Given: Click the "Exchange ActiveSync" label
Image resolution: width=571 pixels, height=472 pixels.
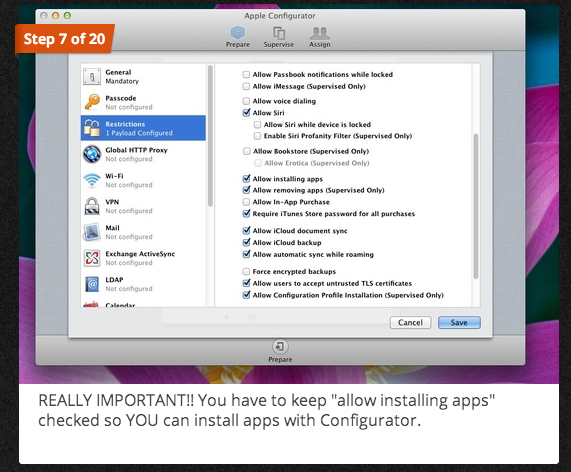Looking at the screenshot, I should coord(140,254).
